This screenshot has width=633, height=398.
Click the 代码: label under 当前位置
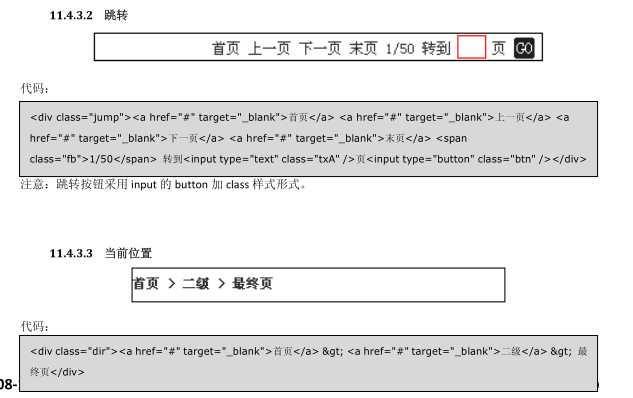[x=35, y=326]
